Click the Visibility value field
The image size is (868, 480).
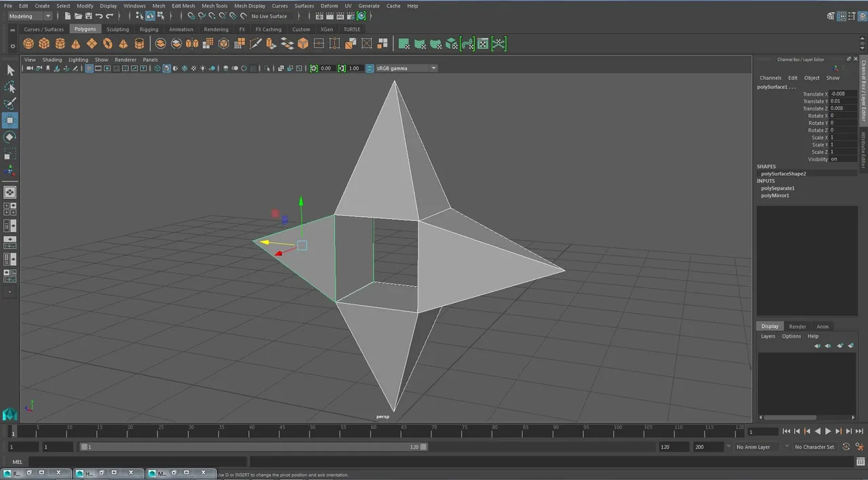coord(843,159)
